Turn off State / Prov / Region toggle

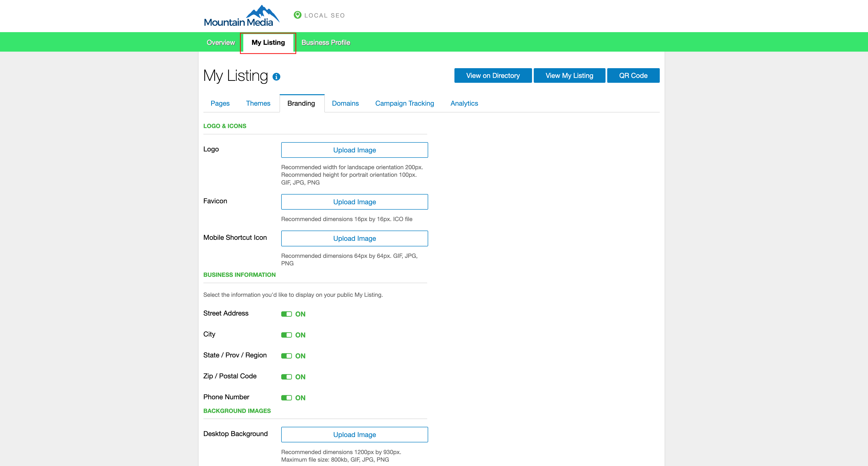pos(286,356)
